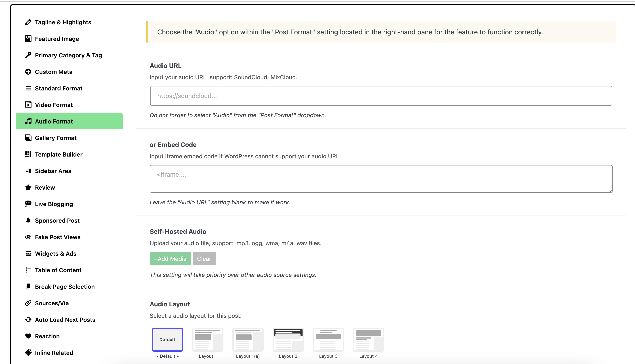
Task: Click the Tagline & Highlights pencil icon
Action: pos(28,22)
